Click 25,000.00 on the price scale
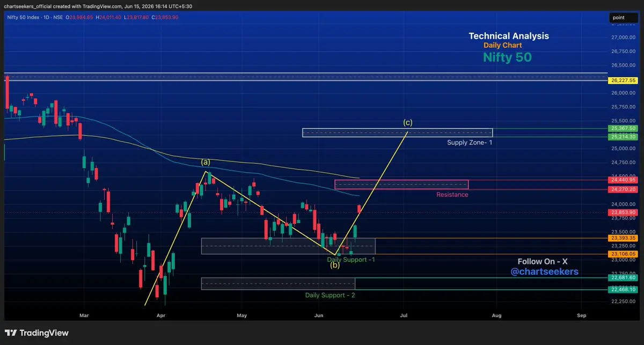This screenshot has height=345, width=644. 623,149
